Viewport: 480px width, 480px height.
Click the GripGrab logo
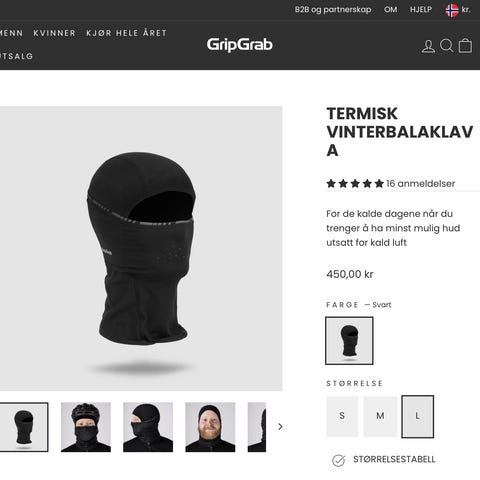(239, 45)
